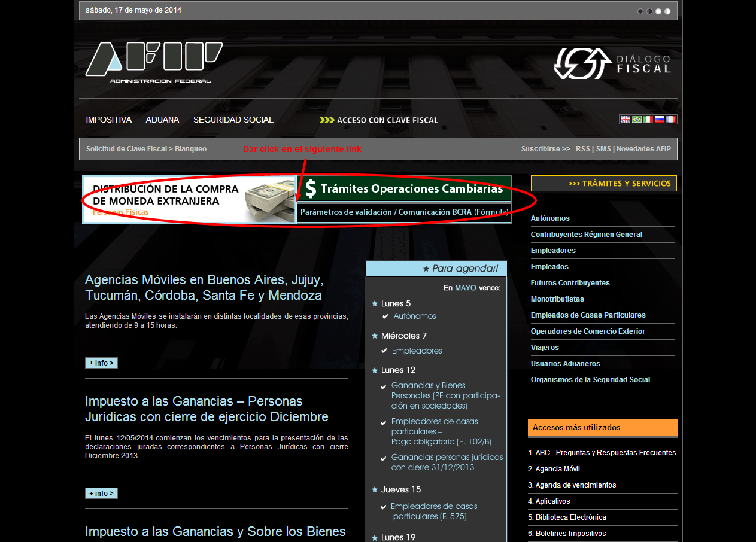Open the ADUANA menu
756x542 pixels.
[x=162, y=120]
